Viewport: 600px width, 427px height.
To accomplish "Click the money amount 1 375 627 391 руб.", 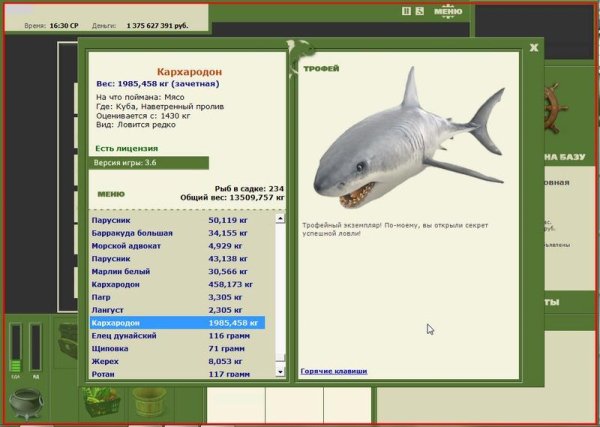I will pos(157,26).
